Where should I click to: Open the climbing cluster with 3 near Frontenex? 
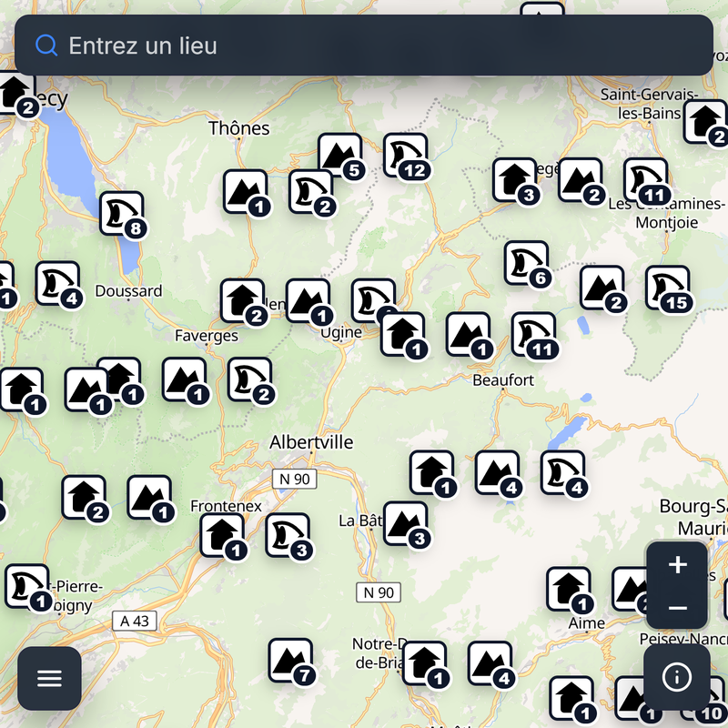(x=288, y=536)
